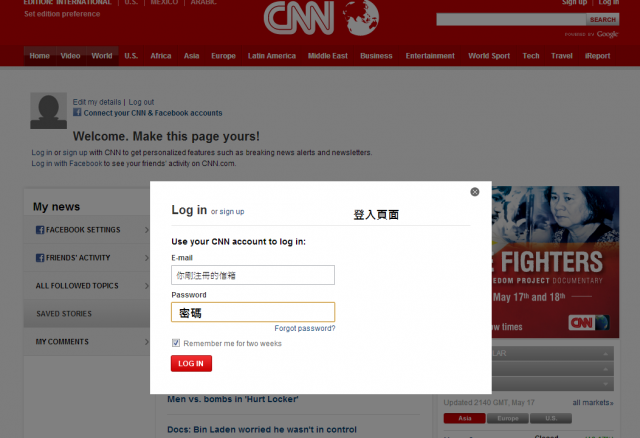Screen dimensions: 640x438
Task: Click 'or sign up' link in dialog
Action: click(227, 211)
